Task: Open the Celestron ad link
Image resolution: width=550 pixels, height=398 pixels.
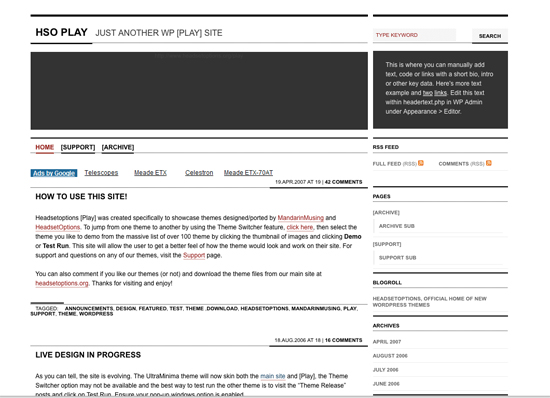Action: 199,173
